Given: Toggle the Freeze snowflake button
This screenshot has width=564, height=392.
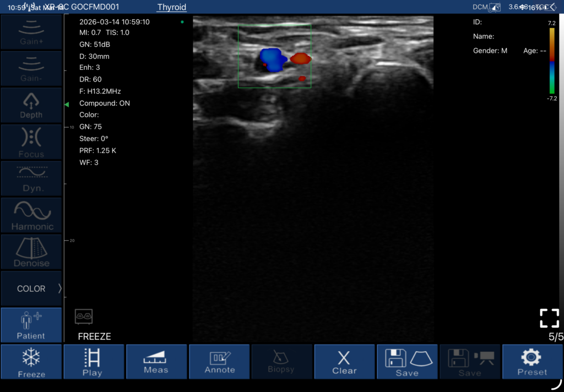Looking at the screenshot, I should 31,362.
